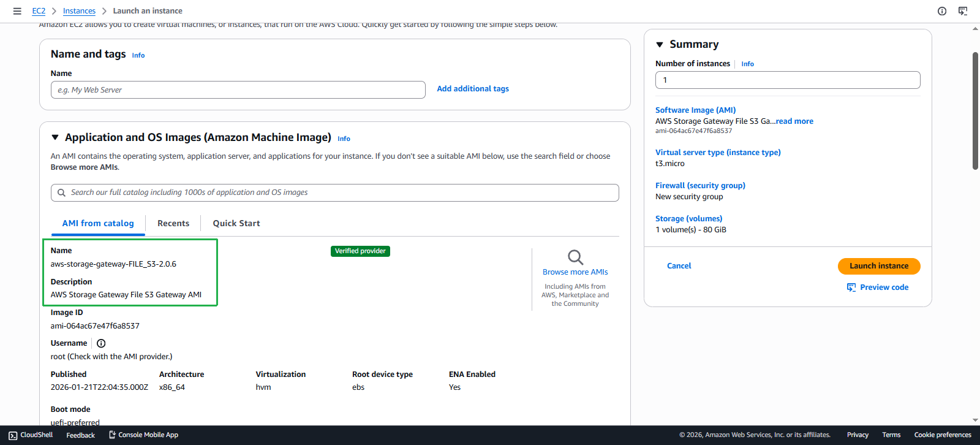Click the Feedback button in footer
Viewport: 980px width, 445px height.
click(x=80, y=435)
